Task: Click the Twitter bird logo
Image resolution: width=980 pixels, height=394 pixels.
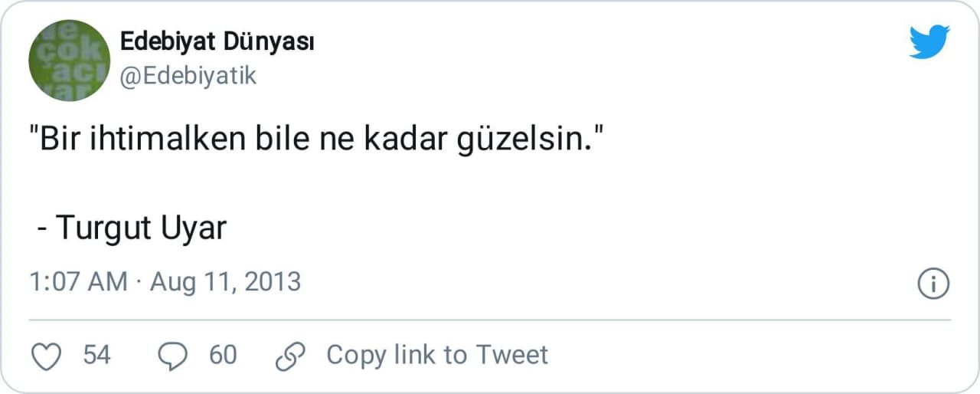Action: 929,41
